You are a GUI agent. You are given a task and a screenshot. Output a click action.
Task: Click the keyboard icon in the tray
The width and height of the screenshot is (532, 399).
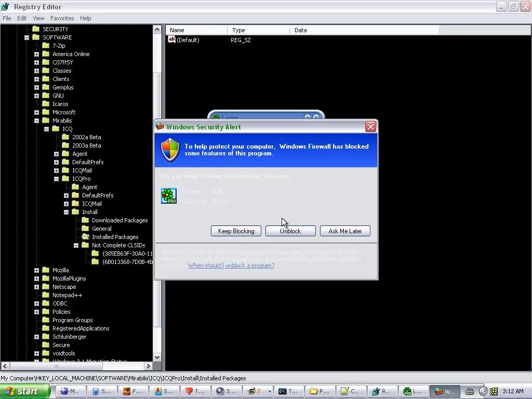[x=470, y=392]
